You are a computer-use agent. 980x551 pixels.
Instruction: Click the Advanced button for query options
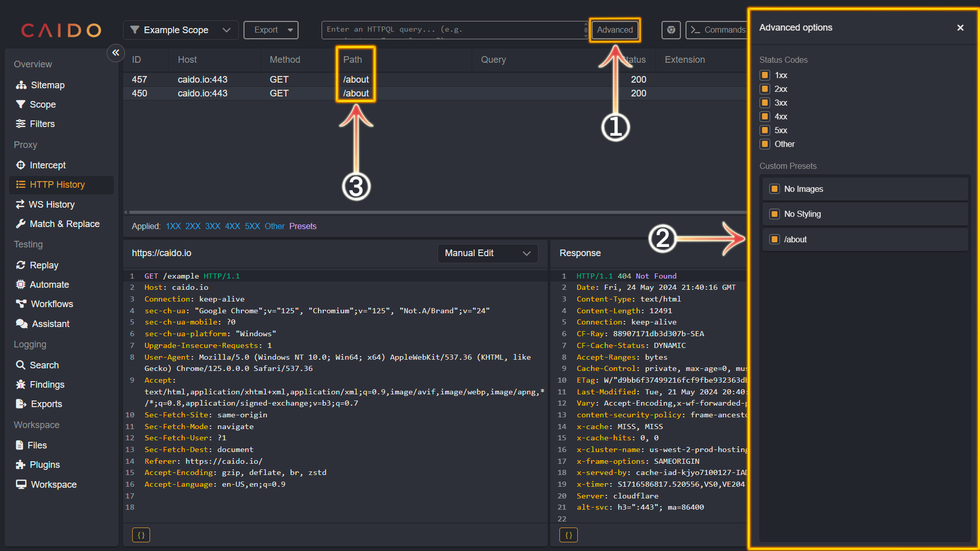pos(615,30)
